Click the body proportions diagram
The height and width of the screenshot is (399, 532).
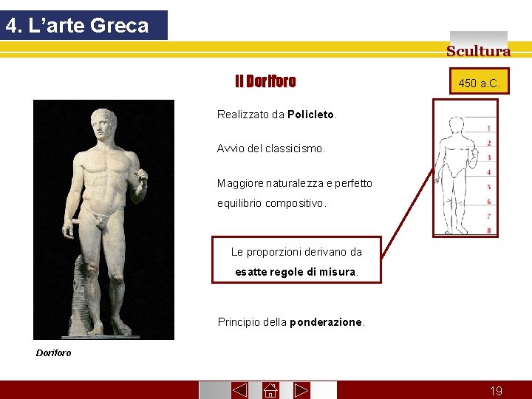tap(465, 168)
